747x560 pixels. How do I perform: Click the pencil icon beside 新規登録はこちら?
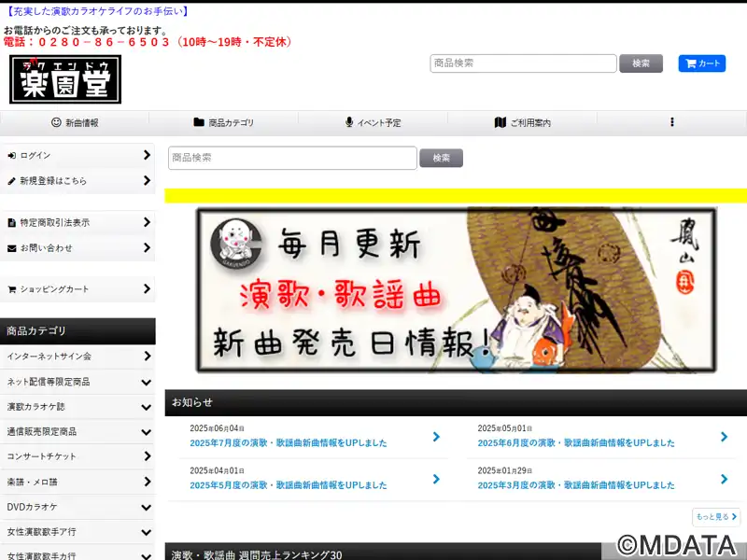(12, 181)
